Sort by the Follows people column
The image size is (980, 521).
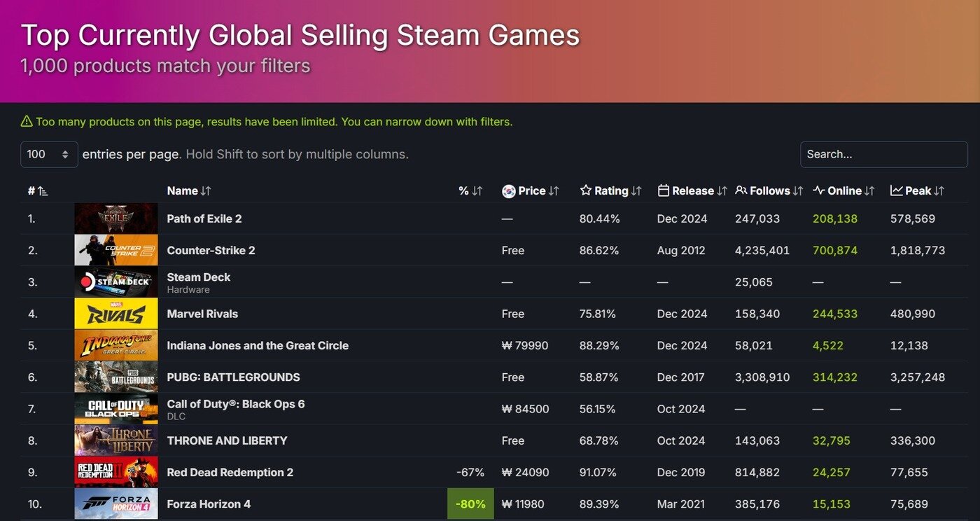tap(769, 190)
